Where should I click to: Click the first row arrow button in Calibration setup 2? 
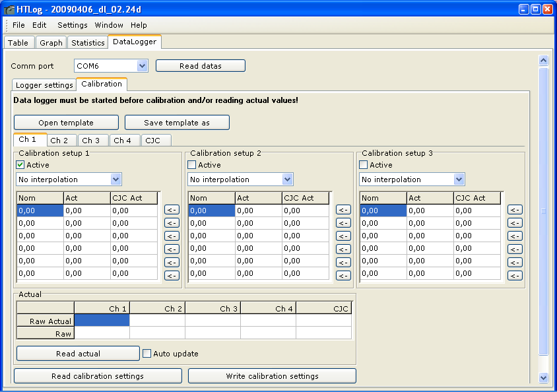343,210
